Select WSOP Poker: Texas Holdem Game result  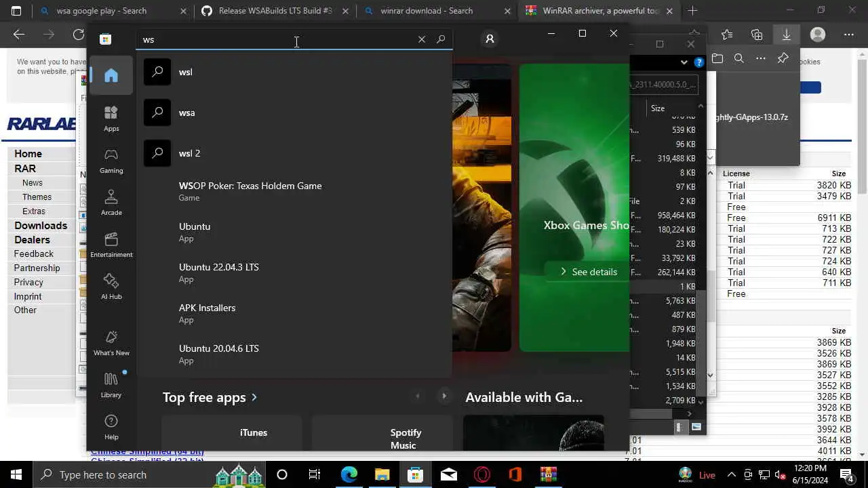(294, 191)
